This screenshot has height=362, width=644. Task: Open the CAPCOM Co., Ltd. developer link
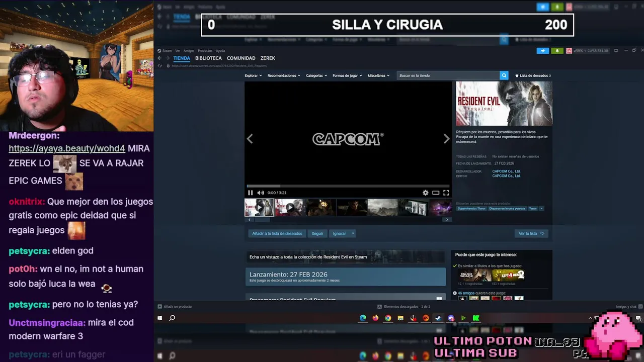[506, 171]
